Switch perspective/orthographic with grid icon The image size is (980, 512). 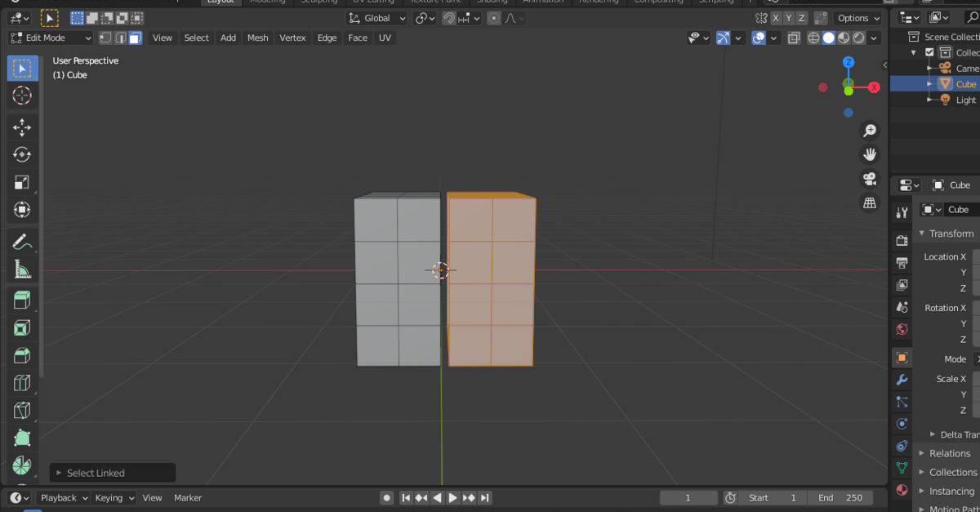[x=870, y=203]
